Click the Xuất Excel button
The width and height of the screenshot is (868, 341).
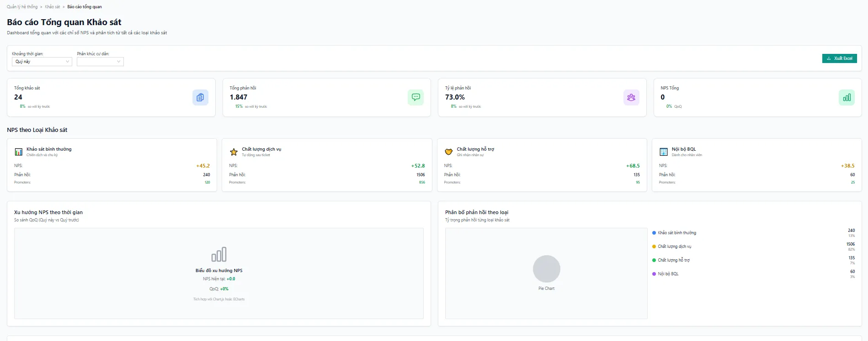click(839, 58)
